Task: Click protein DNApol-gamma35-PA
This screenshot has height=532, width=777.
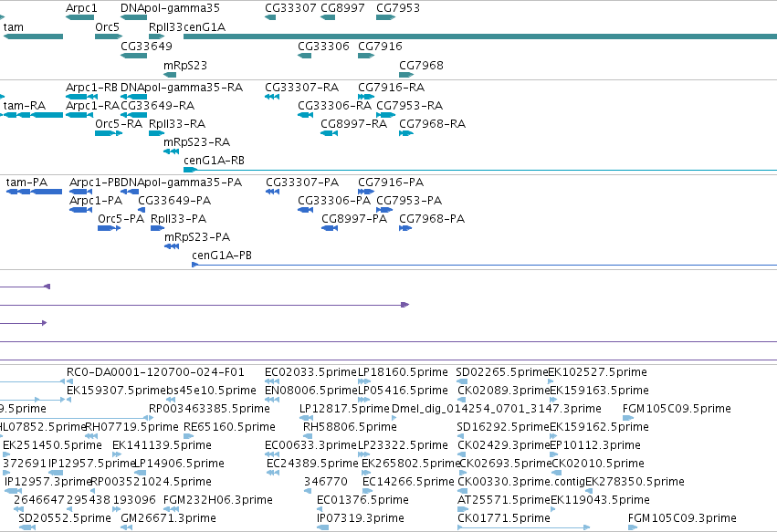Action: (x=181, y=183)
